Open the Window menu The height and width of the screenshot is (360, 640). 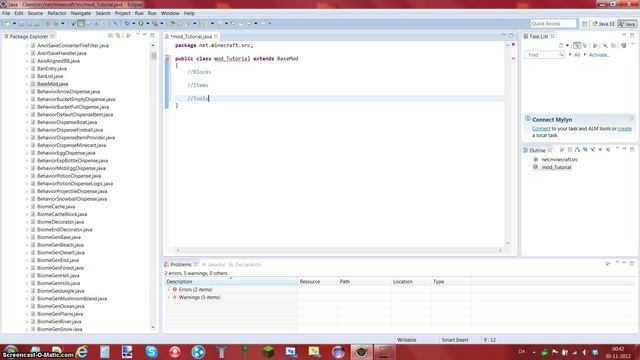(x=170, y=13)
